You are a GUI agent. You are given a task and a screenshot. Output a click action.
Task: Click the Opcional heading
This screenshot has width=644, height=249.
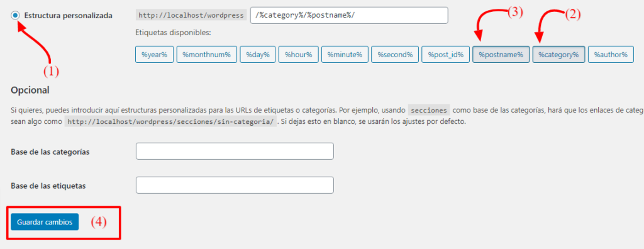click(30, 90)
